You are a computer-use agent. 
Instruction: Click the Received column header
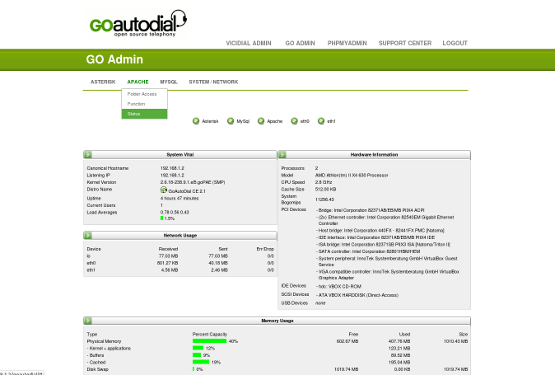[168, 249]
